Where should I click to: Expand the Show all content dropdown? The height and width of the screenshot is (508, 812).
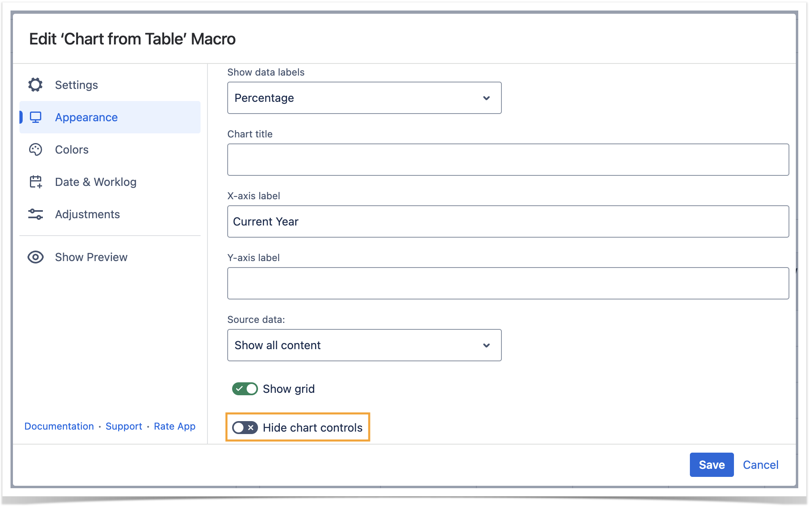click(364, 346)
